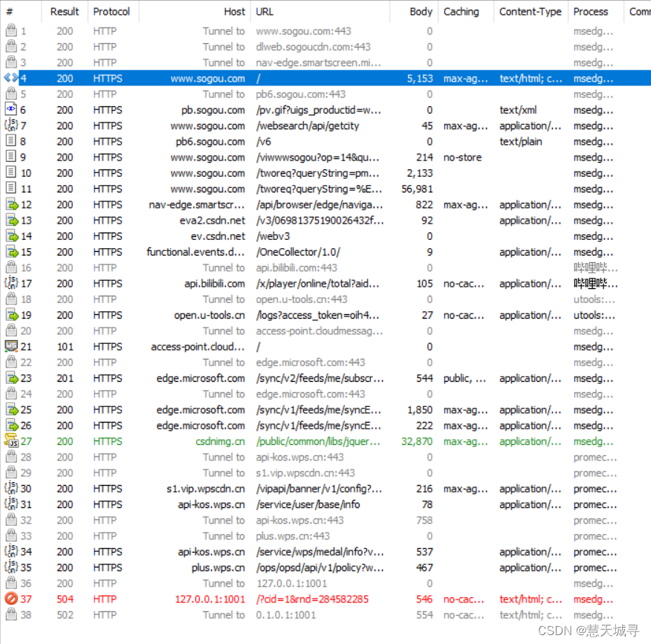The height and width of the screenshot is (644, 651).
Task: Select the text/xml content type cell
Action: (518, 110)
